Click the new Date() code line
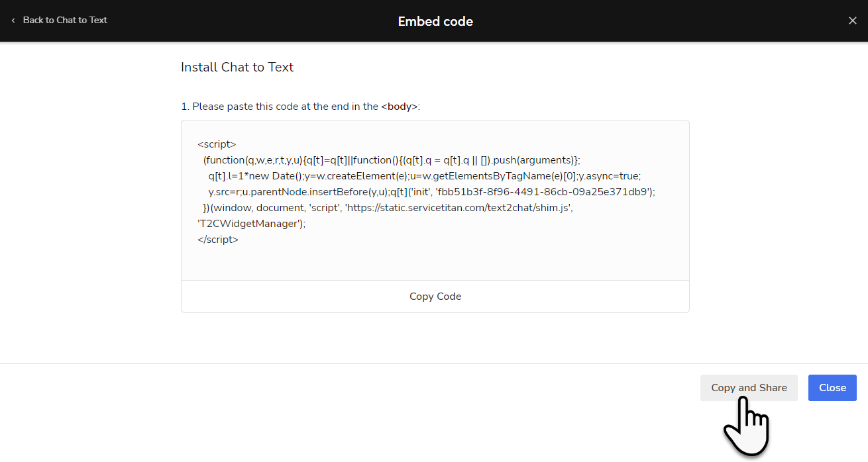 (425, 175)
